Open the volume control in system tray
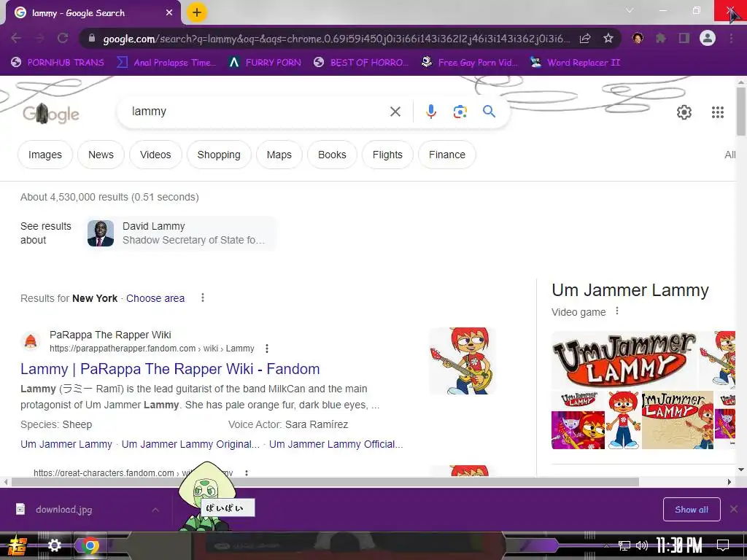The height and width of the screenshot is (560, 747). tap(642, 545)
